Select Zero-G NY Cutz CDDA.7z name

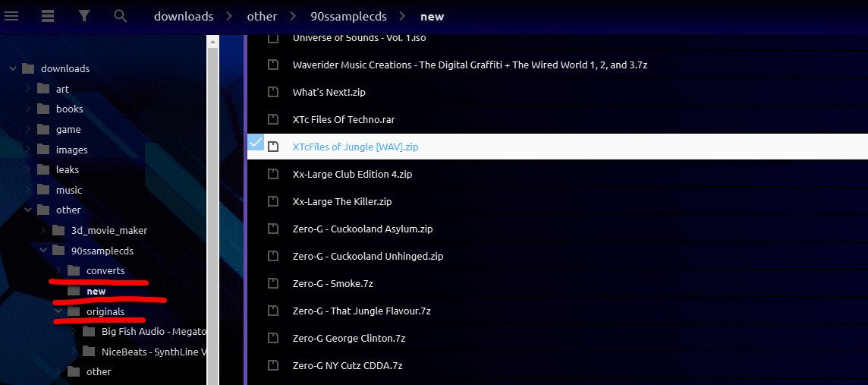347,365
